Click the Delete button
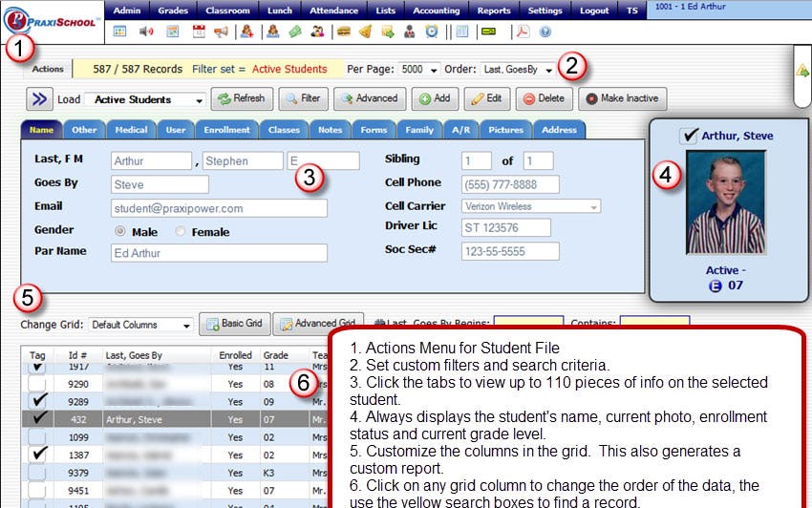 coord(545,98)
